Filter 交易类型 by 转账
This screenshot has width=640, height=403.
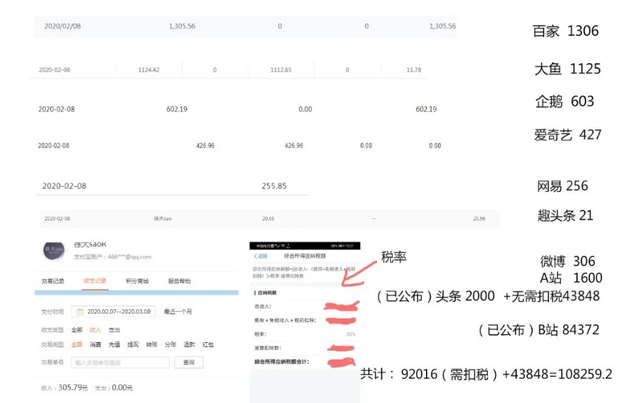152,345
